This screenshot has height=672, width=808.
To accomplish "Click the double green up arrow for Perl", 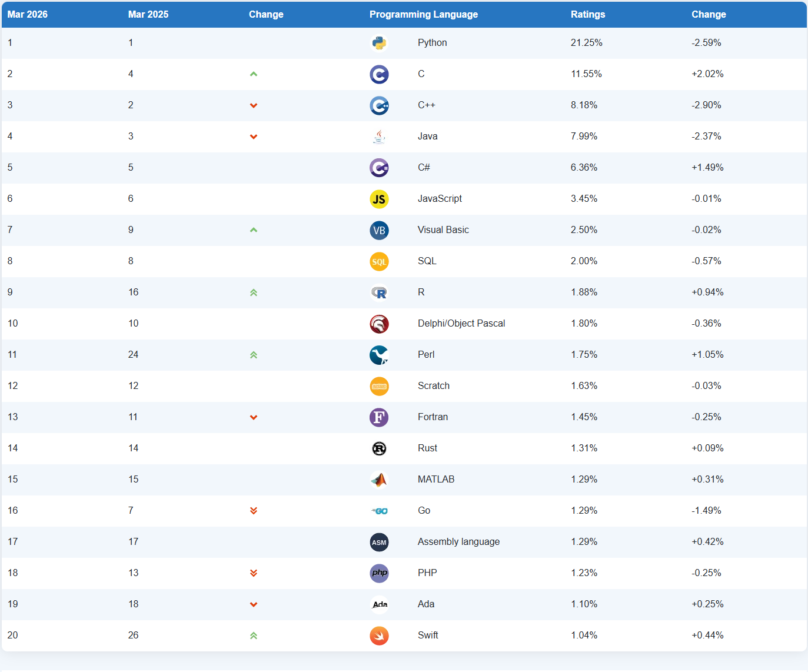I will 254,355.
